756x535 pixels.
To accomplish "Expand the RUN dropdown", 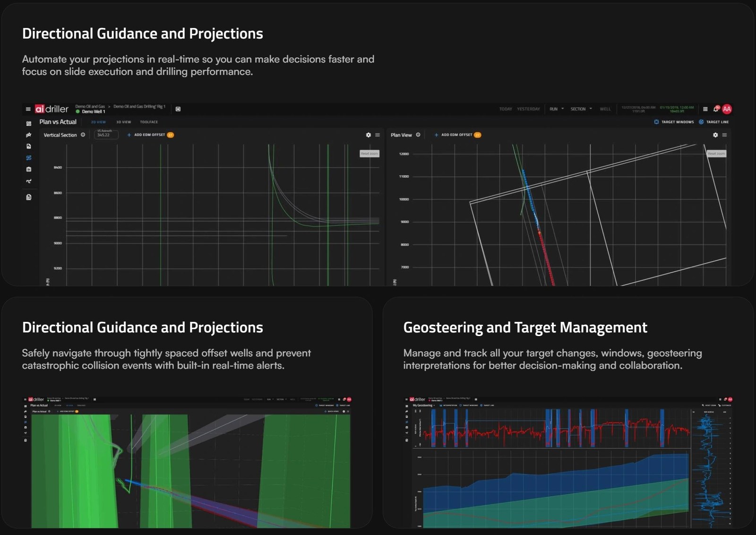I will tap(556, 109).
